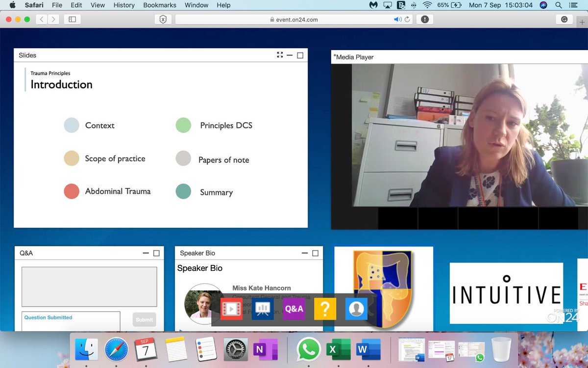Open Trash in the Dock

click(501, 350)
